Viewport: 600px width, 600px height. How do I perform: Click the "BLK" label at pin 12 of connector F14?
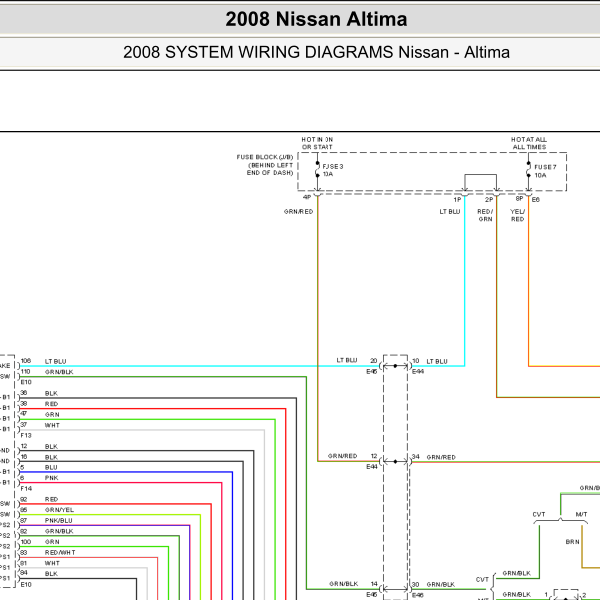[x=51, y=447]
